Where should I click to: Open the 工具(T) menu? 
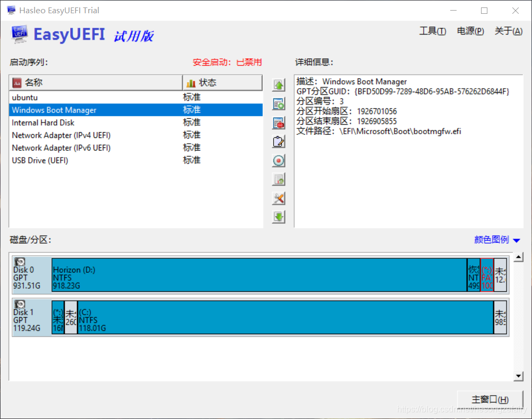click(x=432, y=31)
